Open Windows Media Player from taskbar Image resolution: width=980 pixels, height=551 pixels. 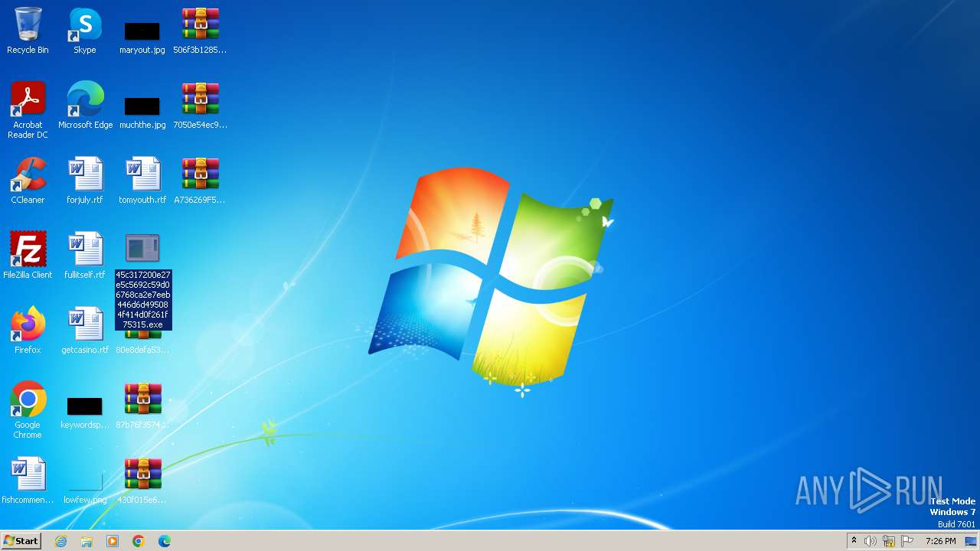click(113, 541)
